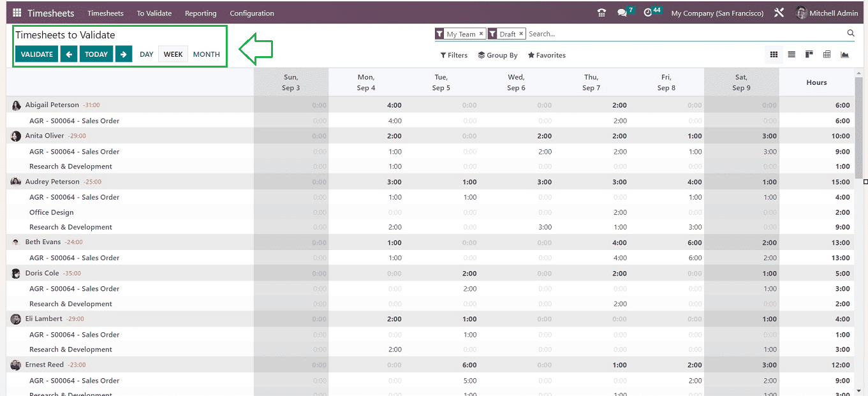Switch to graph chart view
This screenshot has width=868, height=396.
click(844, 55)
